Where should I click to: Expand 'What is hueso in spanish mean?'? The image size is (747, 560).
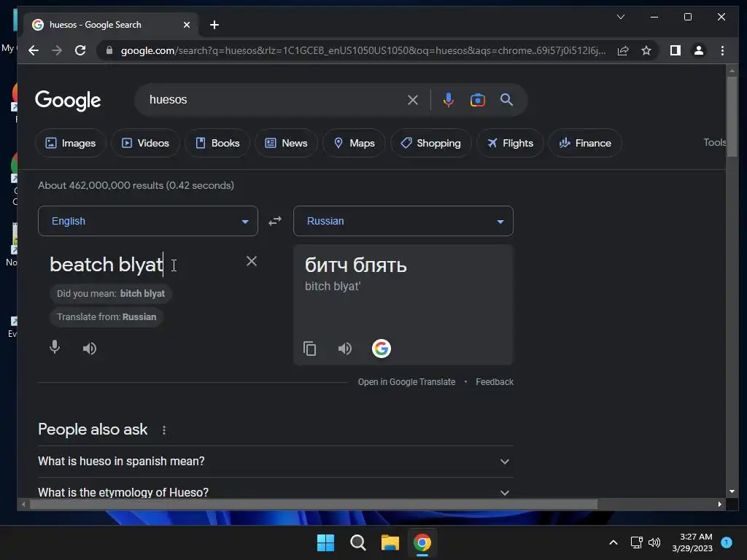[x=275, y=462]
